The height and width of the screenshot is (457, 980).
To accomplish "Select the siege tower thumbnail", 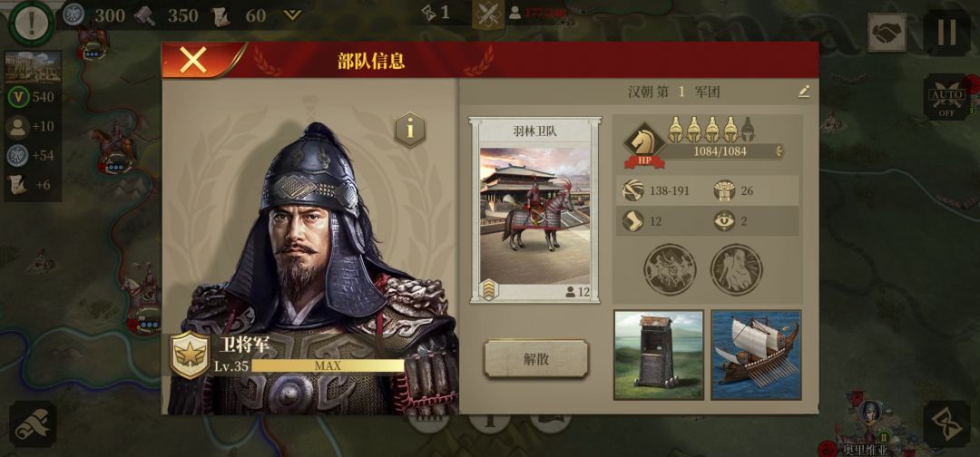I will [x=659, y=355].
